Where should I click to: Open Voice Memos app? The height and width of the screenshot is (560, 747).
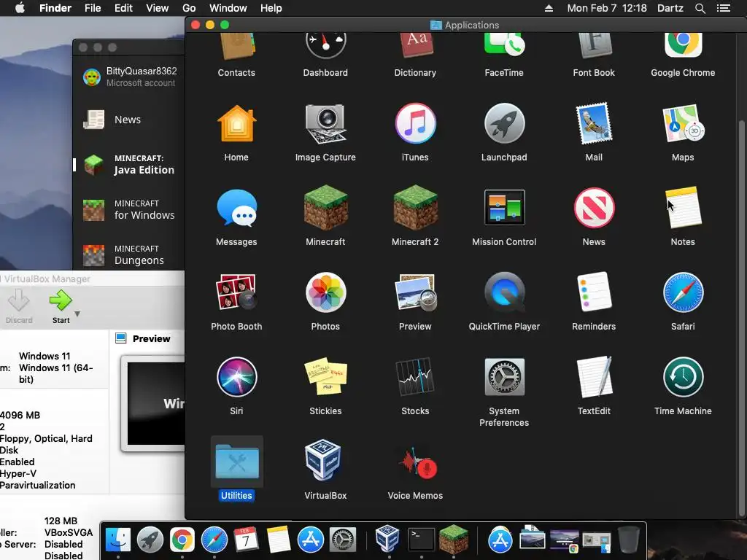pyautogui.click(x=417, y=463)
